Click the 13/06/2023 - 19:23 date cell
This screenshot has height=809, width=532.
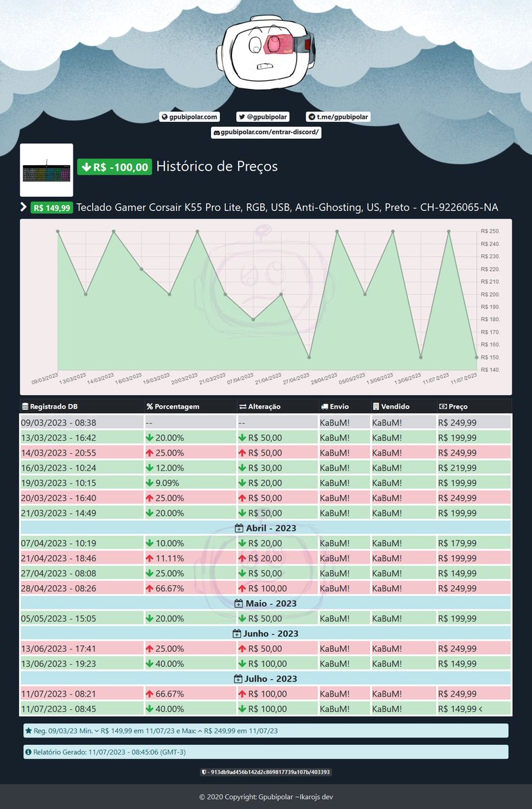82,664
